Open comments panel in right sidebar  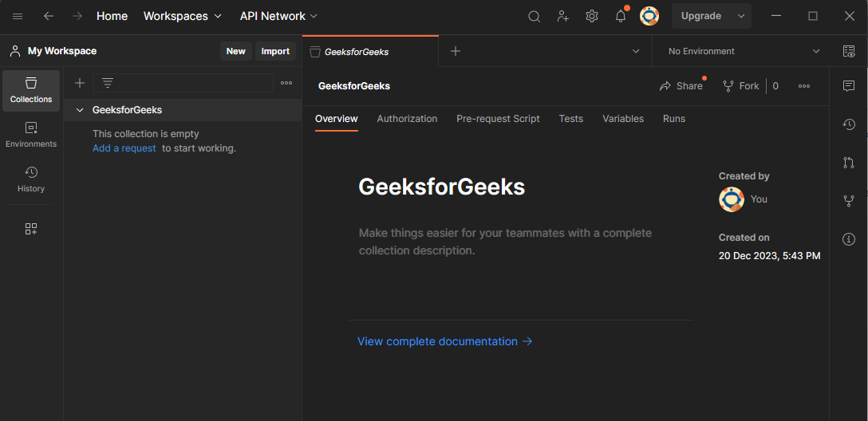click(849, 86)
